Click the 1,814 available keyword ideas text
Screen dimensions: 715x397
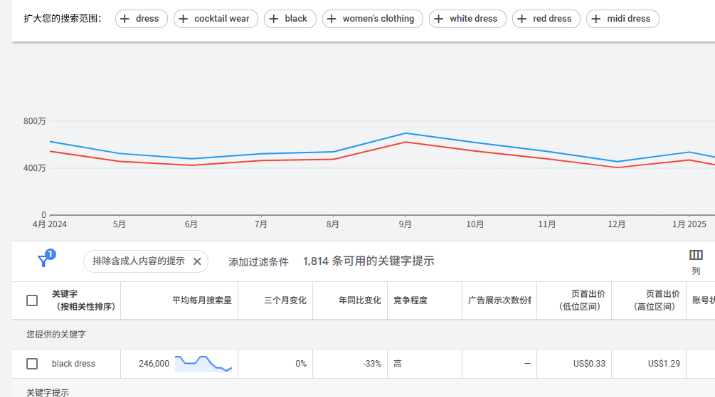368,261
